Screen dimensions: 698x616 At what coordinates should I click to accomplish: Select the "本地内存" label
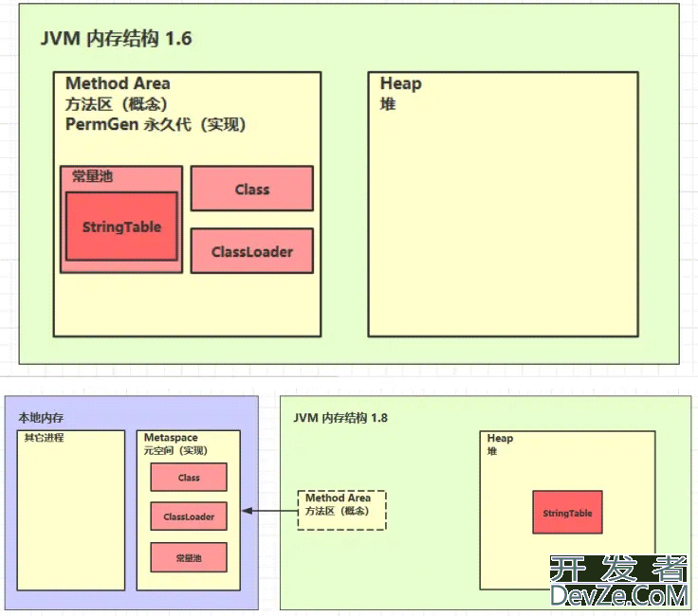click(41, 418)
